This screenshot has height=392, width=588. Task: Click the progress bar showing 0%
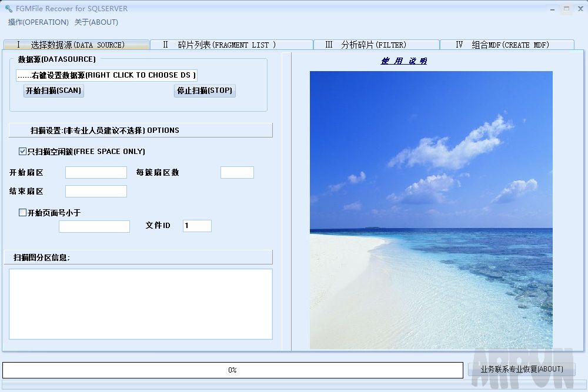232,370
